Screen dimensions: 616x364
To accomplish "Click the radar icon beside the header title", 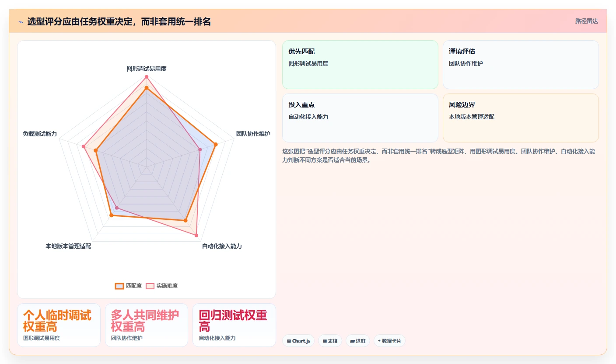I will (x=21, y=22).
